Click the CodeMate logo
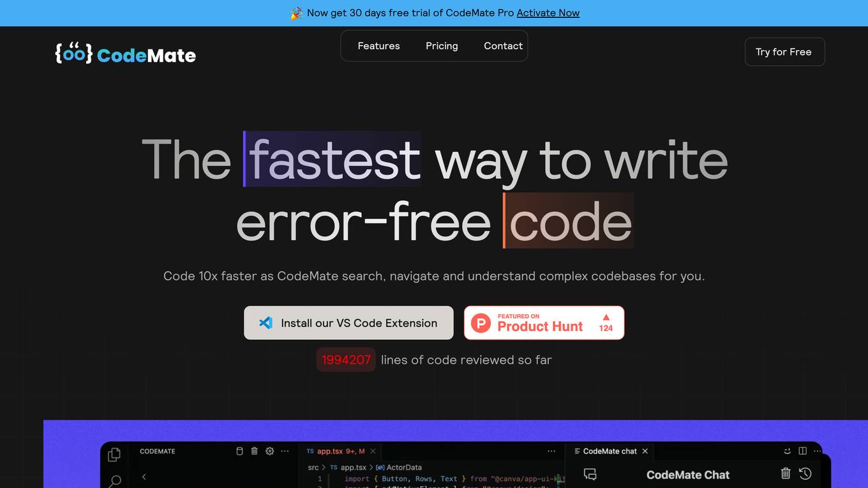The height and width of the screenshot is (488, 868). click(126, 54)
